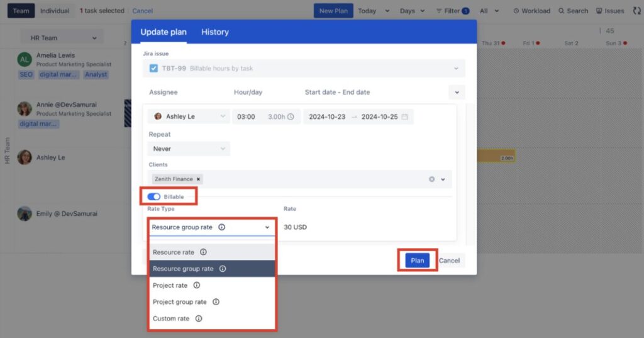
Task: Click the start date 2024-10-23 field
Action: tap(327, 117)
